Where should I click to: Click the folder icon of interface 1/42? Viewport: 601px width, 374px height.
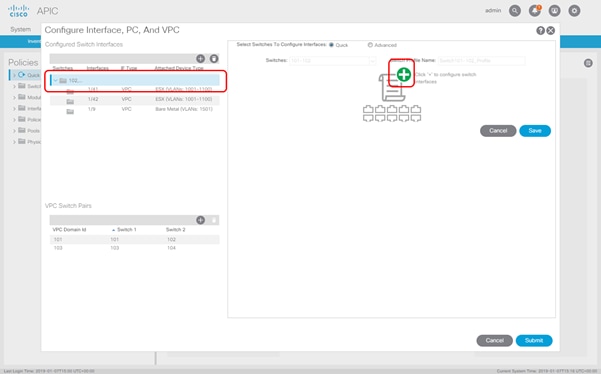(x=70, y=102)
